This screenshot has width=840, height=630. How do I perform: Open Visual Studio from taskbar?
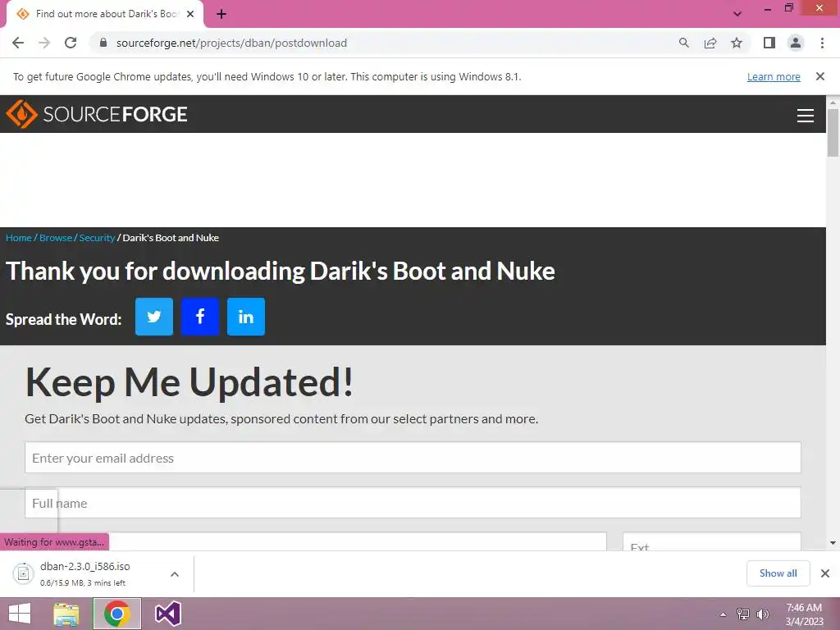tap(167, 614)
